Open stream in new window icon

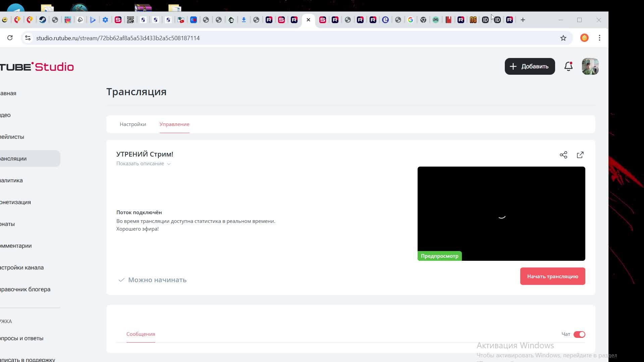[580, 155]
